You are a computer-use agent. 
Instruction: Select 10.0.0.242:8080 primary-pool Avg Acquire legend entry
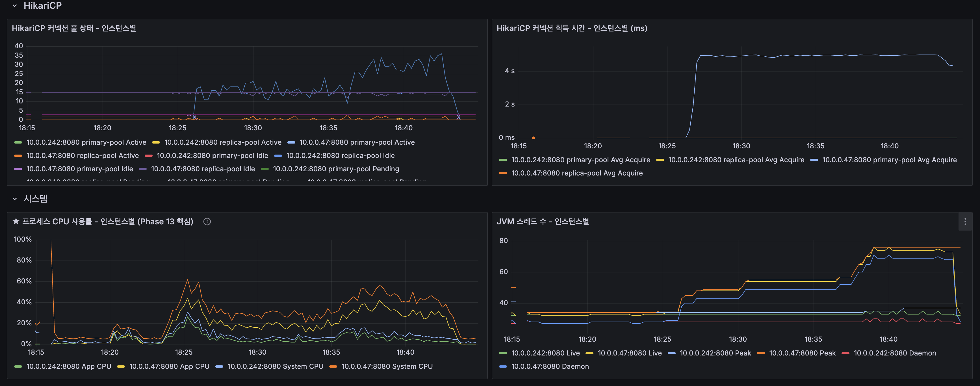tap(580, 160)
